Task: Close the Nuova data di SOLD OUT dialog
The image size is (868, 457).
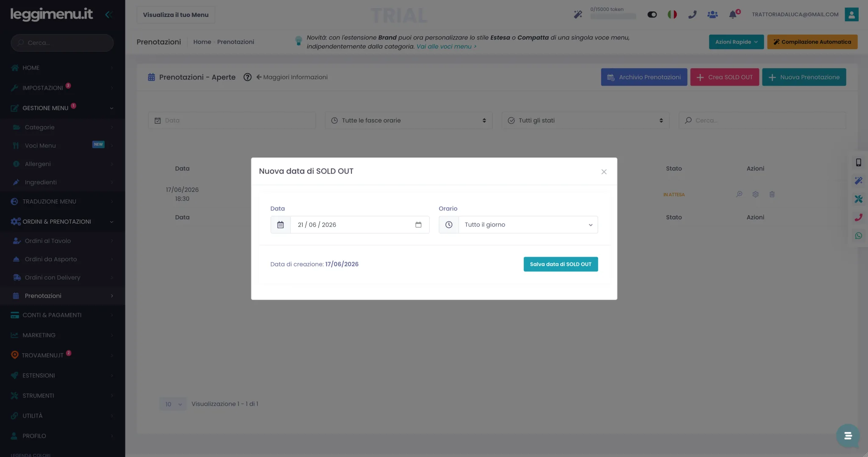Action: click(x=604, y=172)
